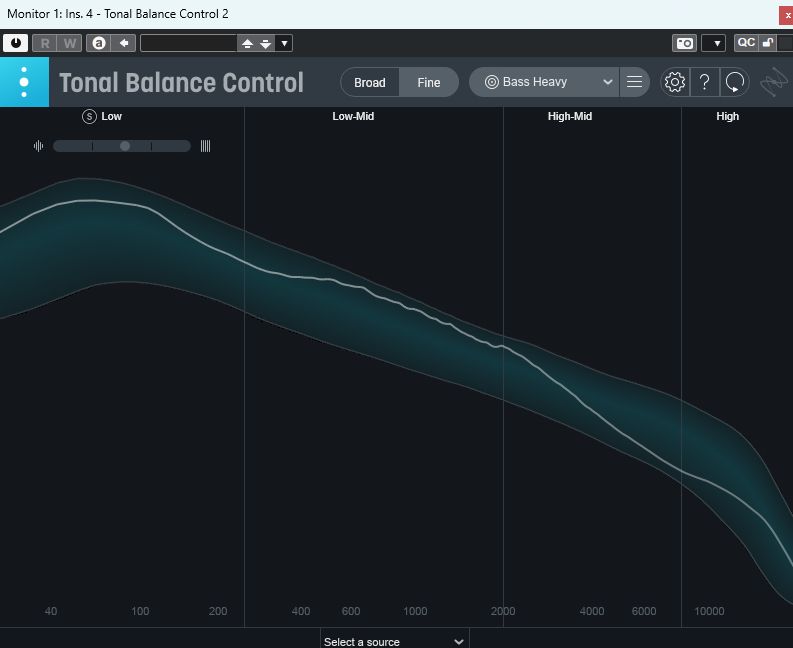This screenshot has width=793, height=648.
Task: Click the 1000 frequency axis label
Action: pyautogui.click(x=415, y=611)
